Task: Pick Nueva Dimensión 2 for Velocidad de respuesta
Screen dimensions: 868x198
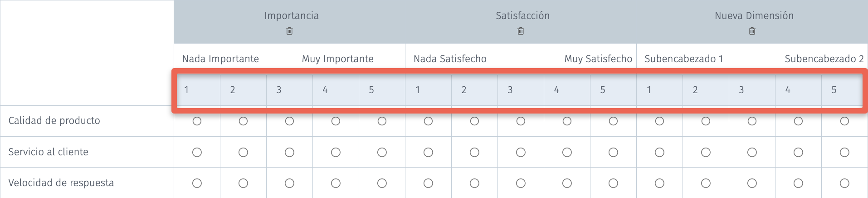Action: tap(706, 183)
